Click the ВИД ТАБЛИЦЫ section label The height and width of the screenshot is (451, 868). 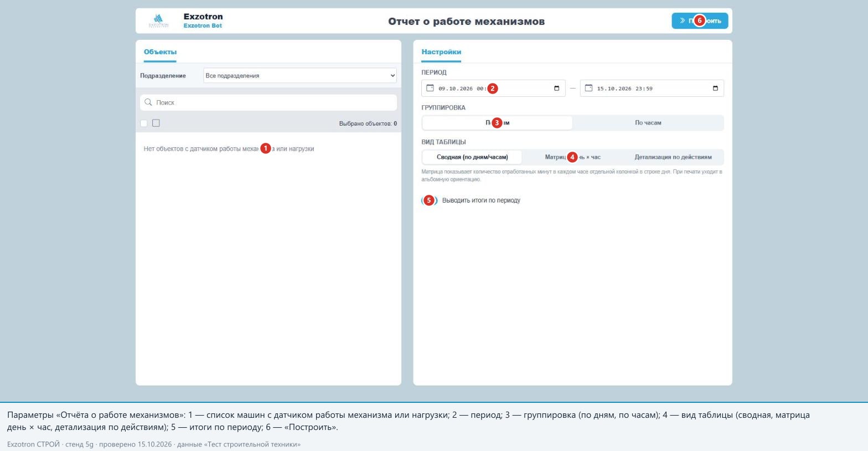click(443, 142)
